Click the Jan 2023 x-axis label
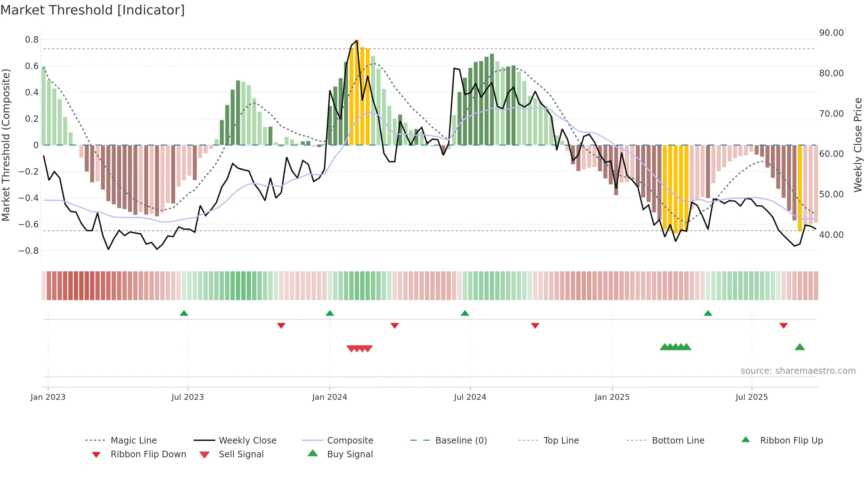Image resolution: width=868 pixels, height=488 pixels. coord(48,397)
